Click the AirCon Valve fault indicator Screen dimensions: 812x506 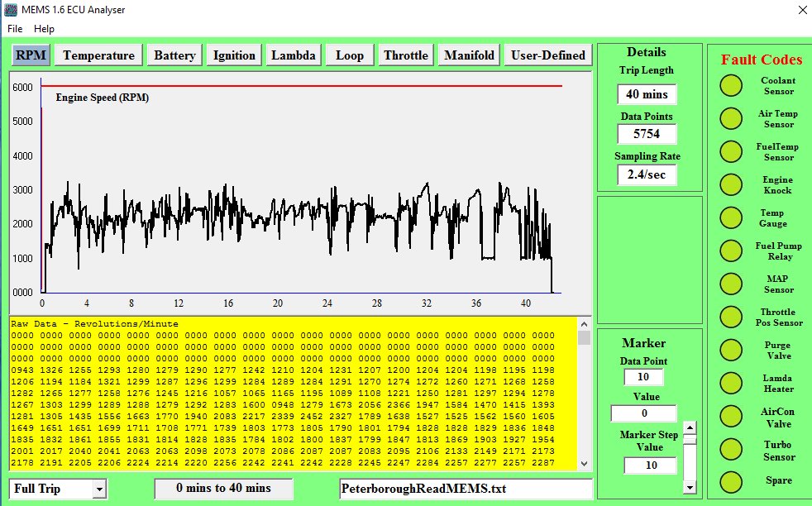point(731,417)
